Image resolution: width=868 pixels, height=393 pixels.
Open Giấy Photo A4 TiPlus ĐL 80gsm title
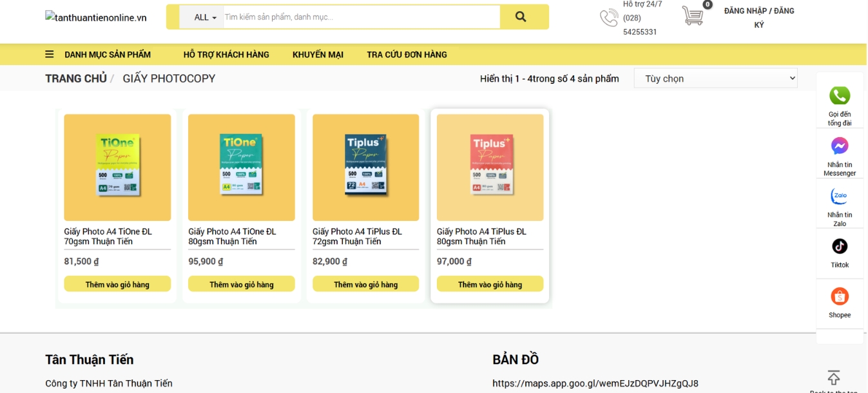[x=482, y=236]
